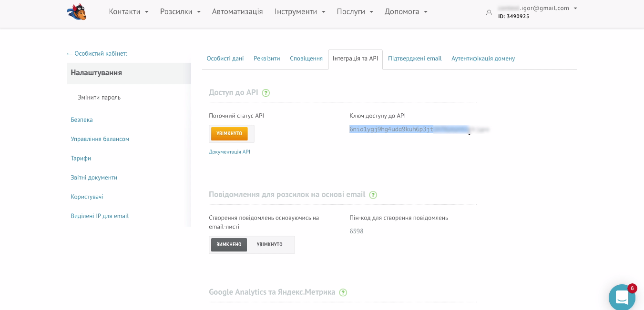
Task: Switch to Підтверджені email tab
Action: coord(415,59)
